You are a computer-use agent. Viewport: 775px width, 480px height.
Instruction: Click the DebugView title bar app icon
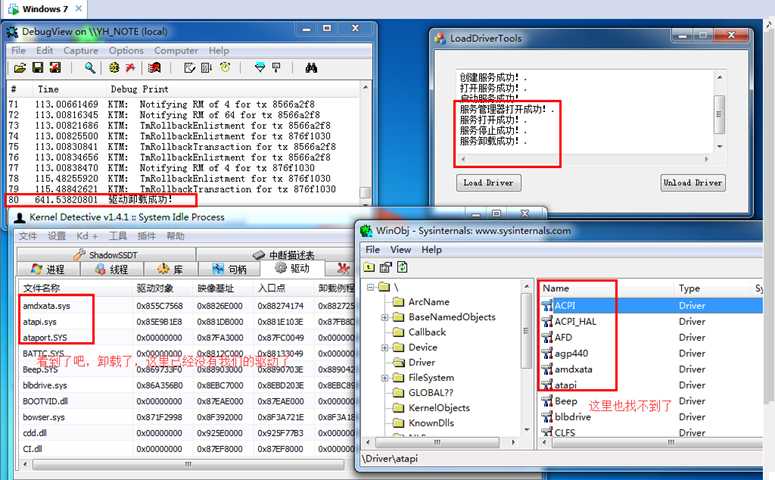coord(12,32)
